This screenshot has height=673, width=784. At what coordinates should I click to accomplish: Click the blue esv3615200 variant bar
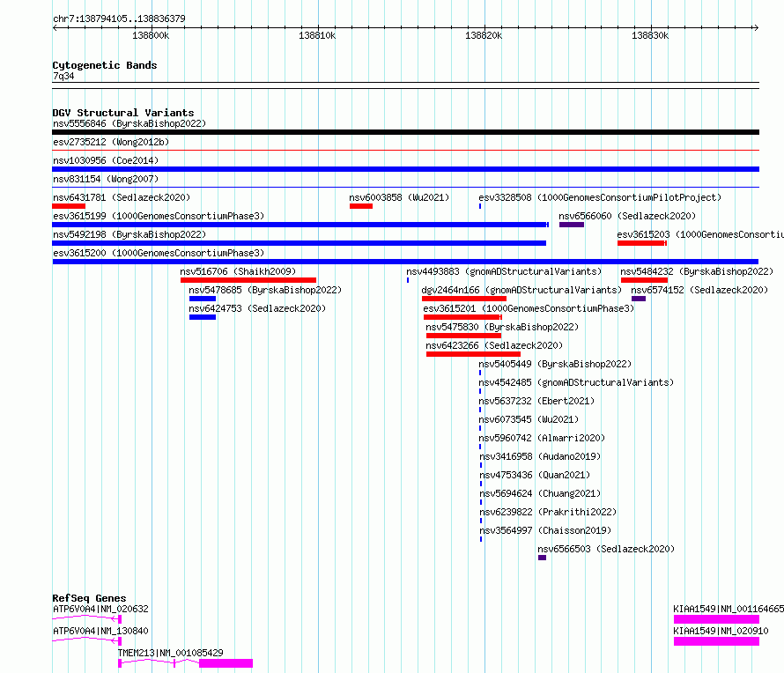coord(405,262)
